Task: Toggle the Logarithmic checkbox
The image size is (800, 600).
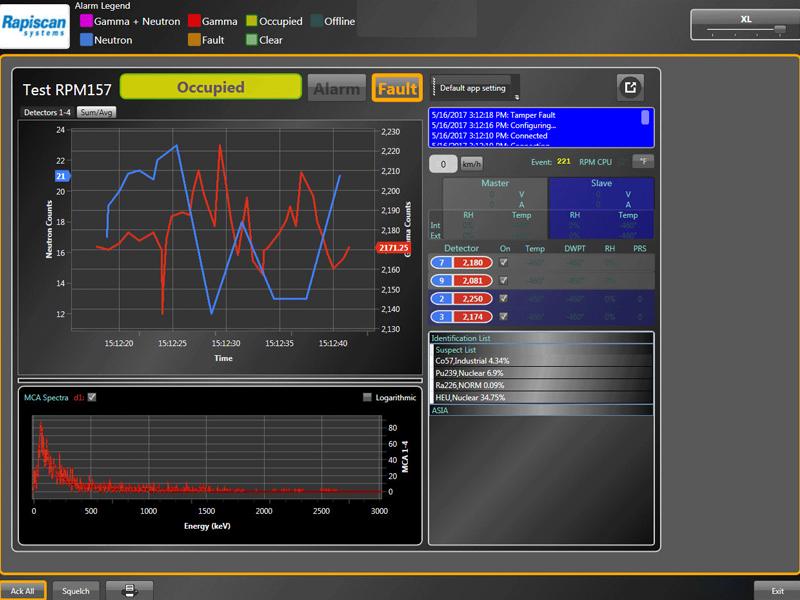Action: [368, 398]
